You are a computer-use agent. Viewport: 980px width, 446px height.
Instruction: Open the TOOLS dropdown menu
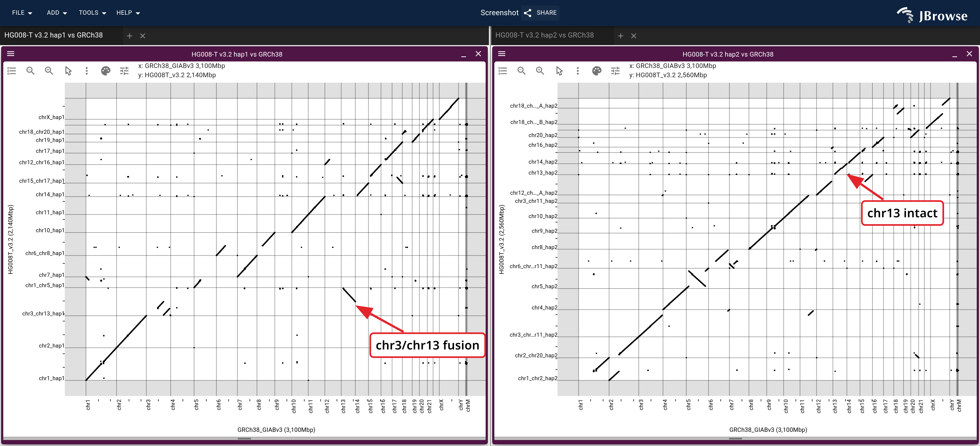(x=93, y=13)
